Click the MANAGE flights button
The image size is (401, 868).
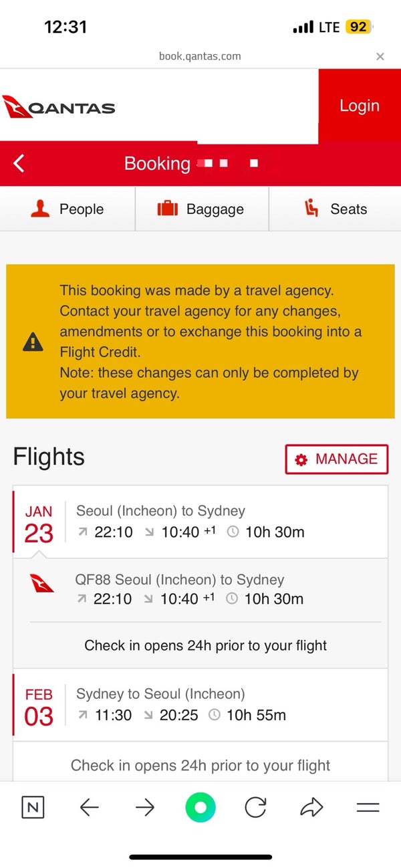[337, 459]
